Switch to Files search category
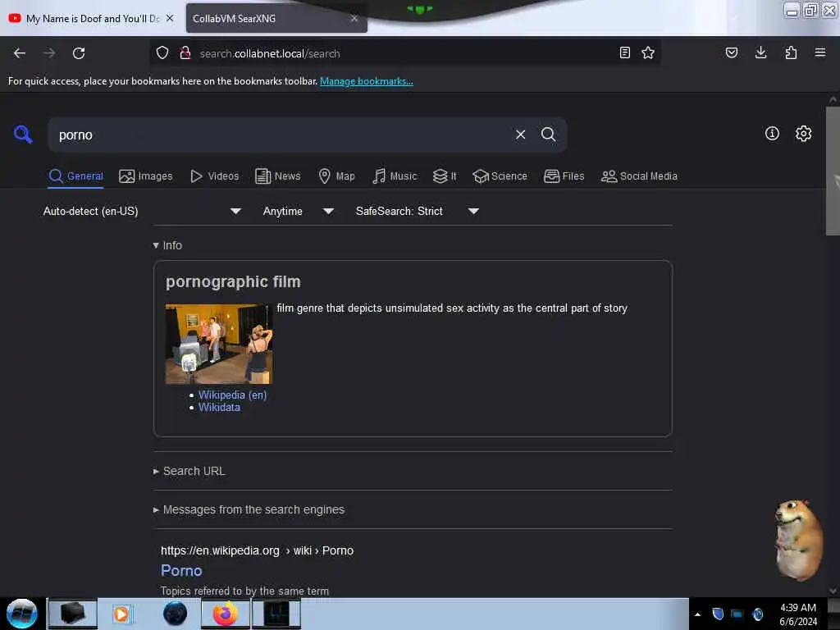This screenshot has height=630, width=840. [x=564, y=176]
